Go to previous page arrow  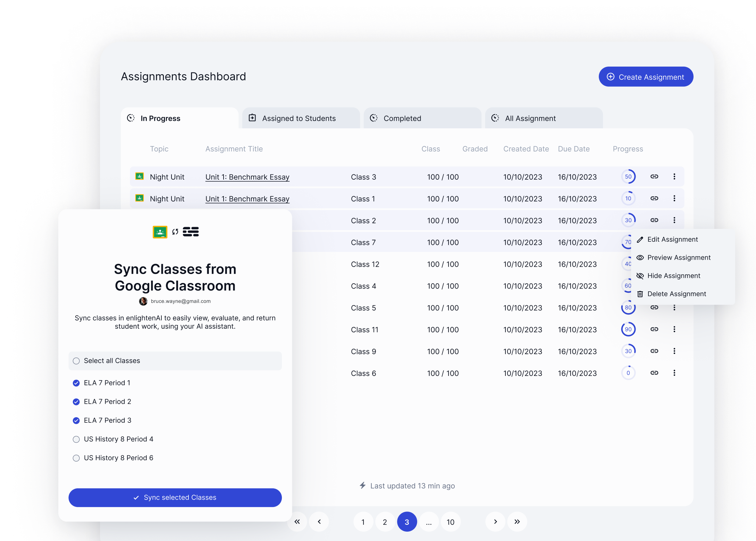[x=319, y=522]
